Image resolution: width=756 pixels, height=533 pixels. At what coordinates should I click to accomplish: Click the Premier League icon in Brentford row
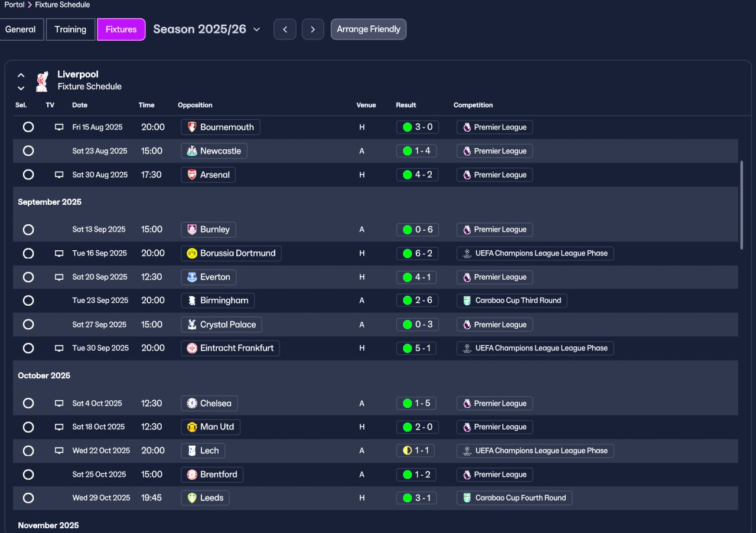point(467,475)
